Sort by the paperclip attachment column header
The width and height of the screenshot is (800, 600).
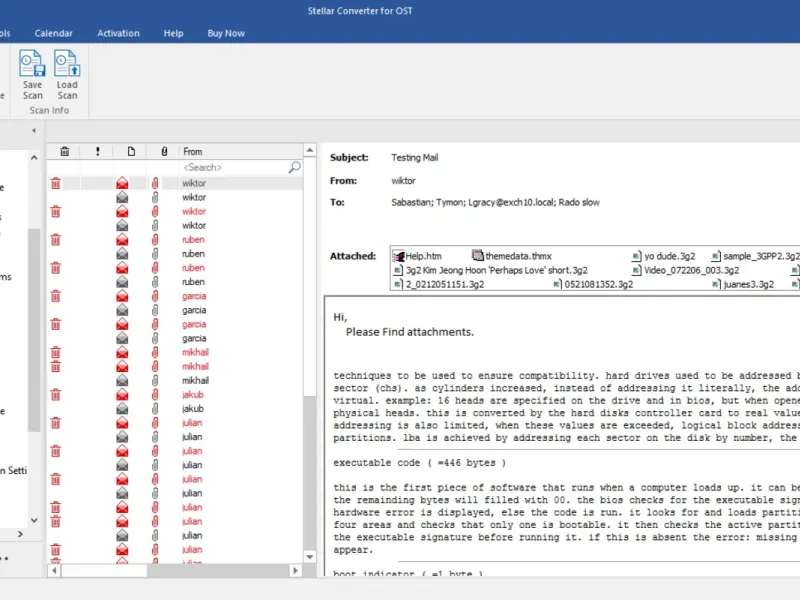pyautogui.click(x=164, y=152)
